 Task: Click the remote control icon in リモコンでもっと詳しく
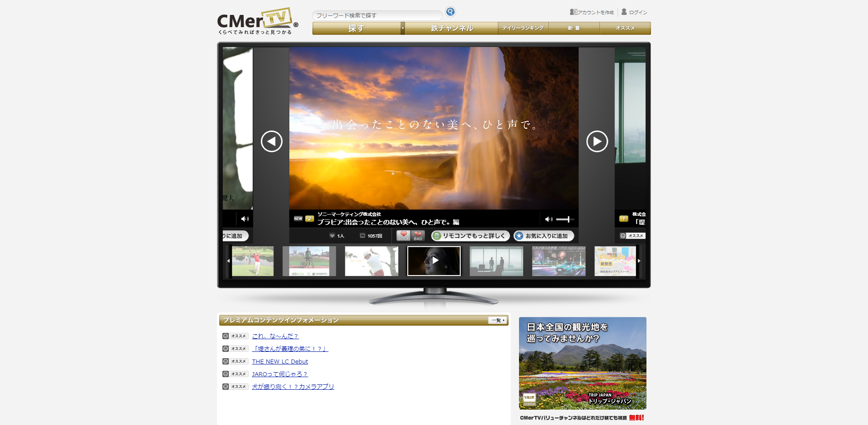coord(437,236)
